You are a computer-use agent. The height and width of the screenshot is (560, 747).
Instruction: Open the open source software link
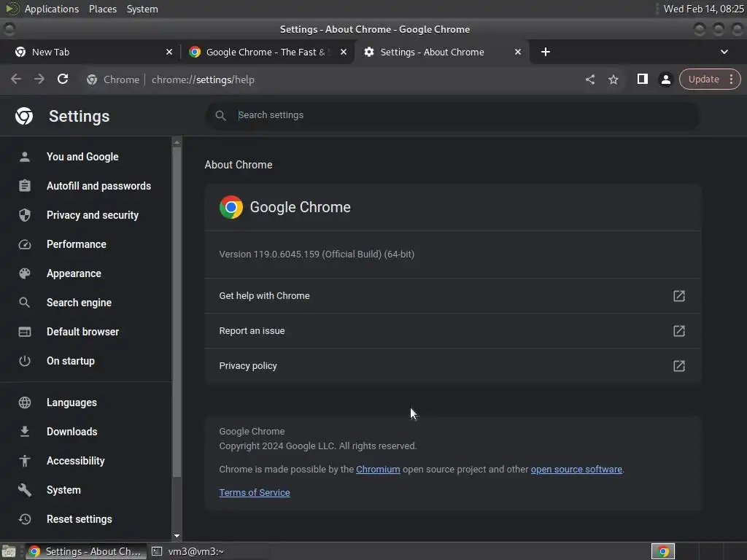pyautogui.click(x=576, y=470)
